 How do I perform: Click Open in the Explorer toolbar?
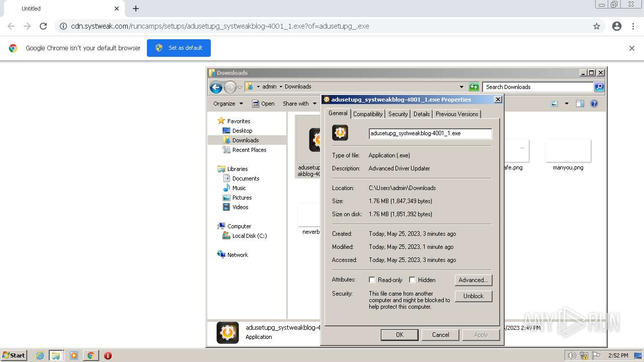click(263, 104)
